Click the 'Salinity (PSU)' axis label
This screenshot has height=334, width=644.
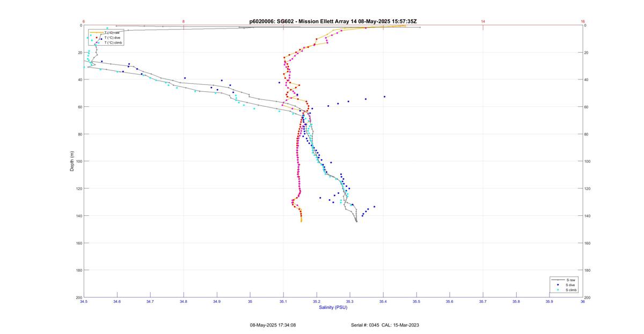(x=333, y=307)
